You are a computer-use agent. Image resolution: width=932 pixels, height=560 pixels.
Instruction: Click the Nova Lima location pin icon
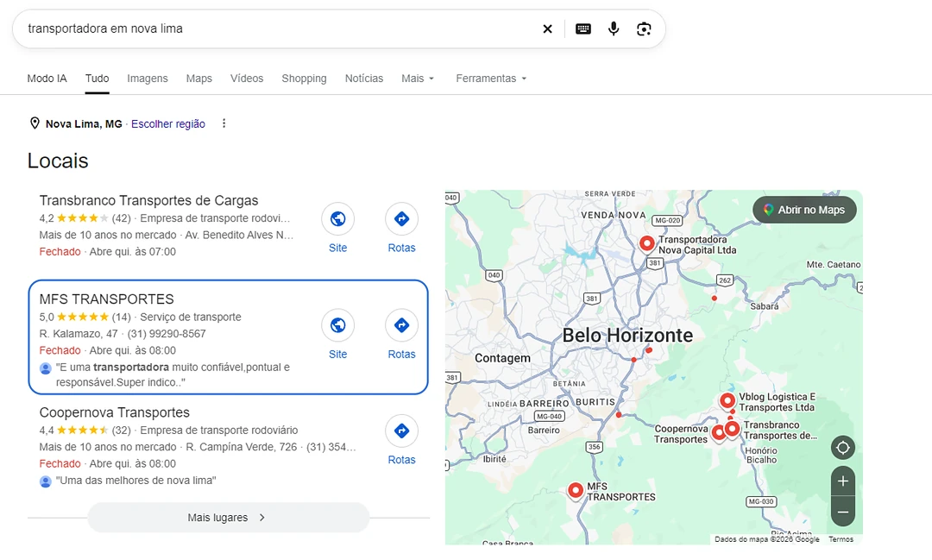(x=35, y=123)
